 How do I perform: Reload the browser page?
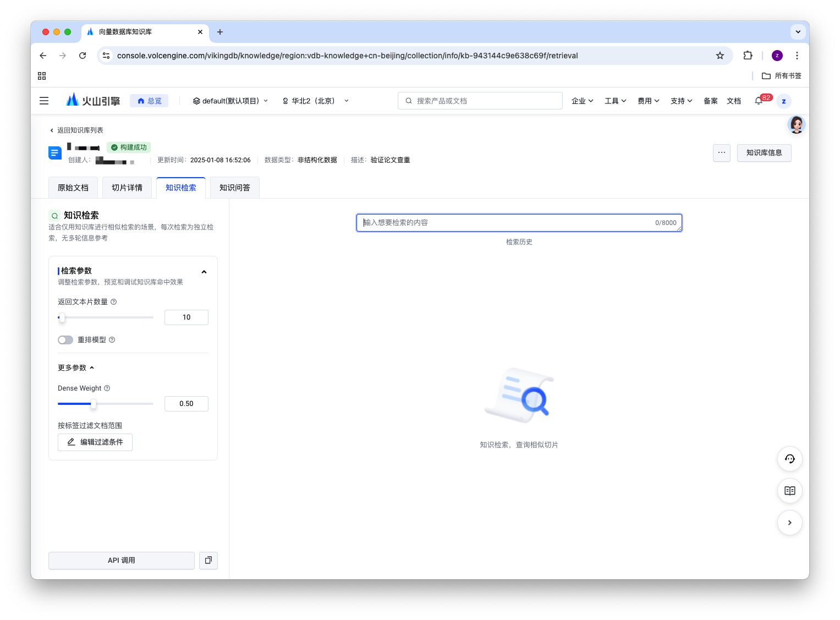click(83, 56)
